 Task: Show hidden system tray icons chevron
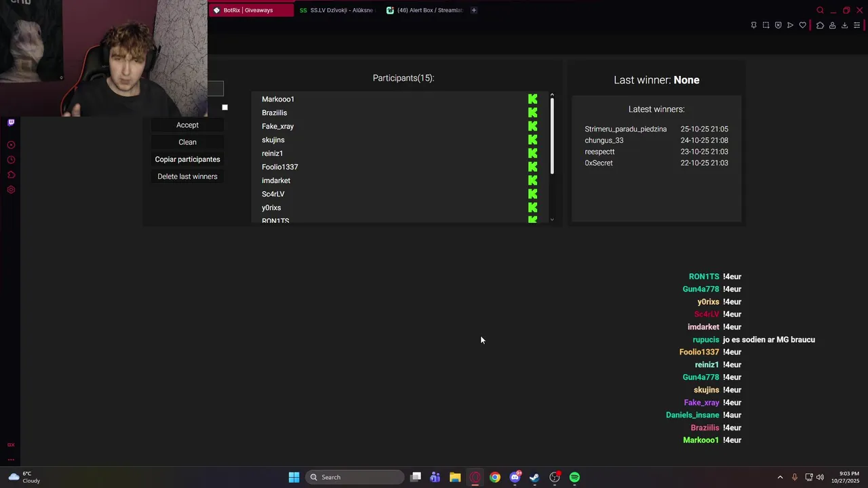pos(780,477)
